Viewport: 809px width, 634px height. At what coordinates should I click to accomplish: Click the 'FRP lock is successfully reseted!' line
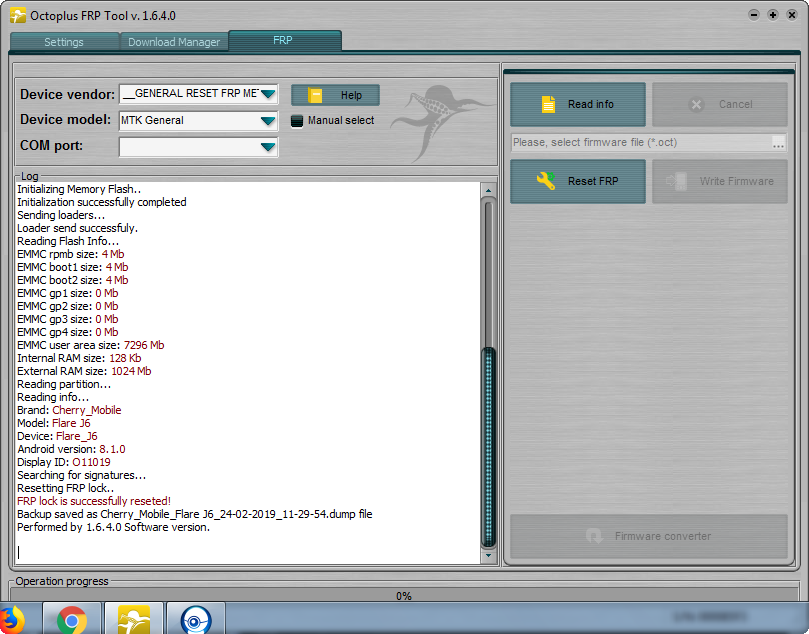[94, 501]
